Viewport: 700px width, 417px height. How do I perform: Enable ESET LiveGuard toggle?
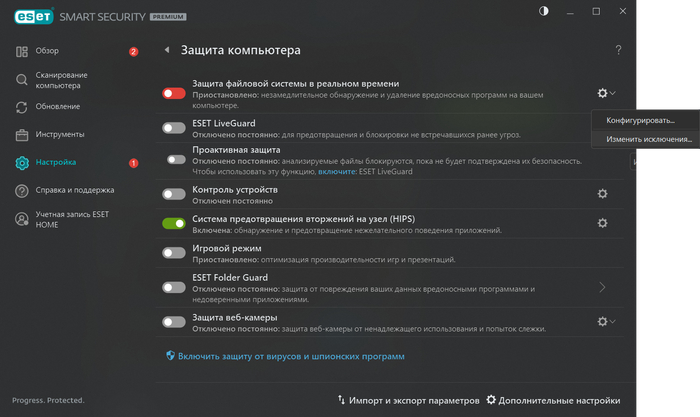(x=174, y=126)
